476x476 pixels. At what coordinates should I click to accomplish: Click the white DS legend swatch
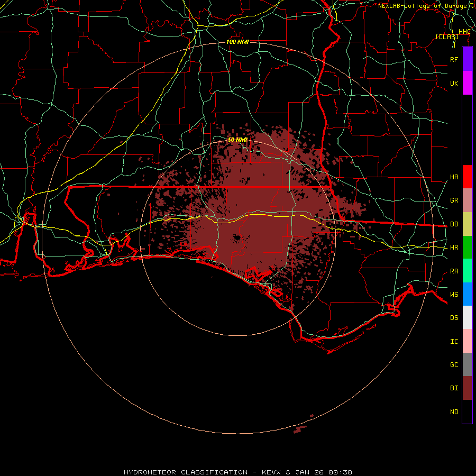[467, 317]
